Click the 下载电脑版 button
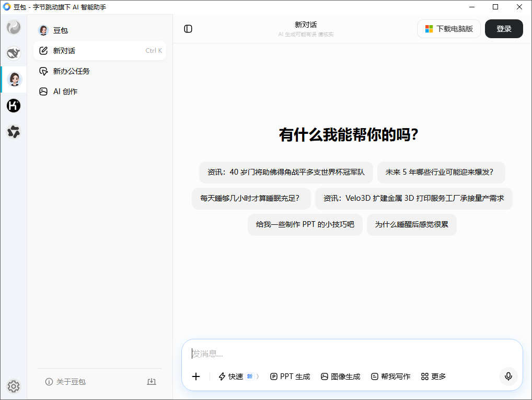 click(449, 29)
